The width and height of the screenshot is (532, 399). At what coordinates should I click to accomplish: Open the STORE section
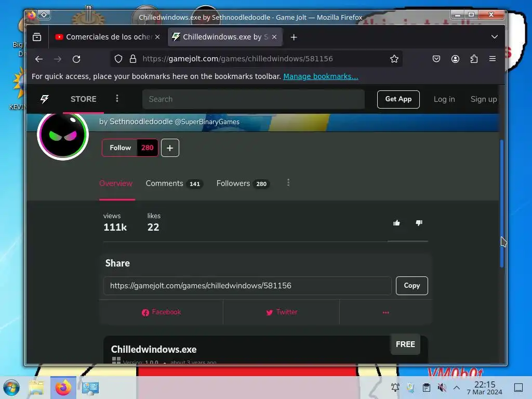click(x=84, y=99)
